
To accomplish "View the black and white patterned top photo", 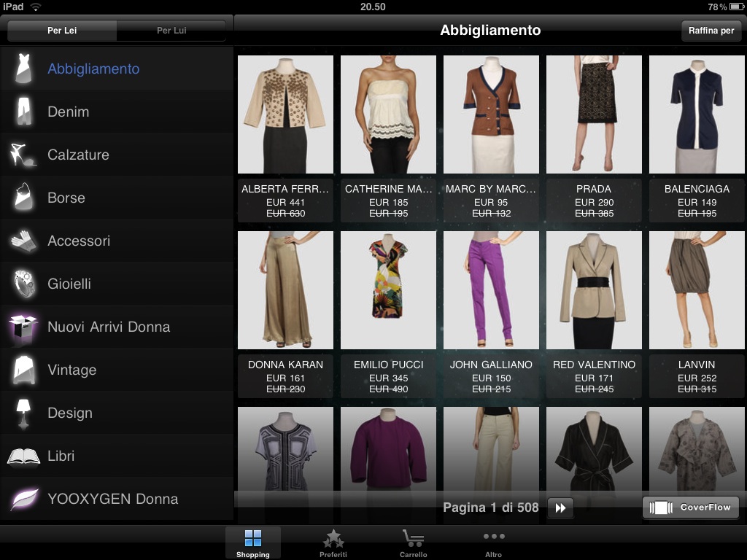I will [x=285, y=449].
